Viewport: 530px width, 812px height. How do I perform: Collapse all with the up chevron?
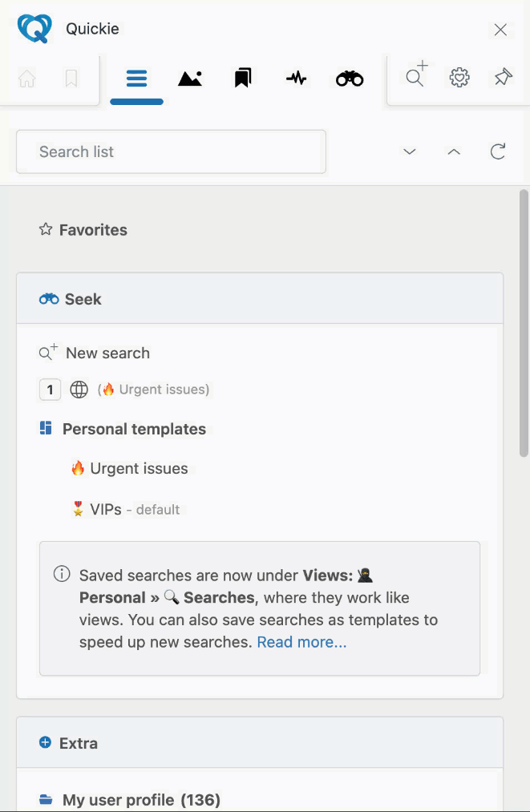[454, 151]
